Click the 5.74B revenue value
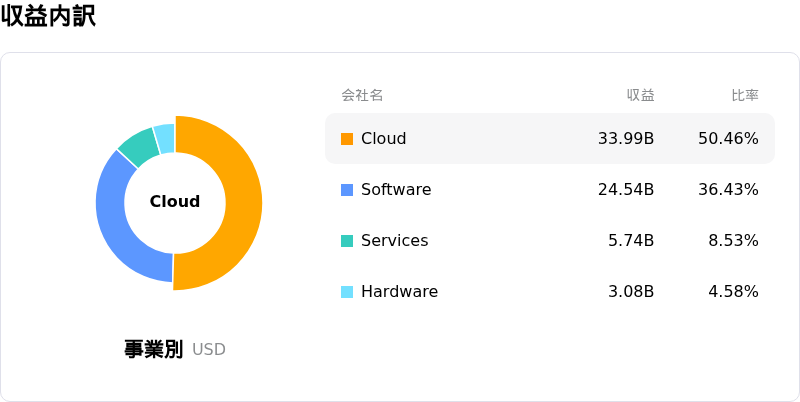Viewport: 800px width, 402px height. (631, 241)
